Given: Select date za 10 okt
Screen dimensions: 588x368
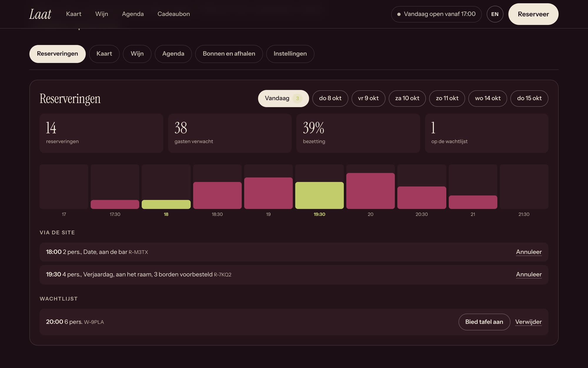Looking at the screenshot, I should click(407, 98).
